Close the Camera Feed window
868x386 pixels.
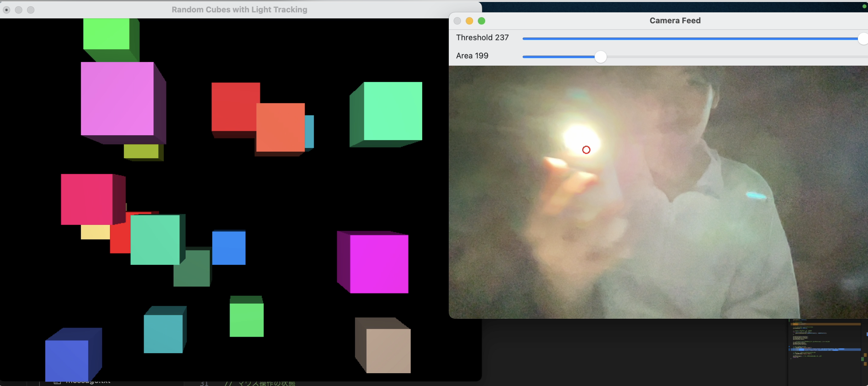click(457, 21)
